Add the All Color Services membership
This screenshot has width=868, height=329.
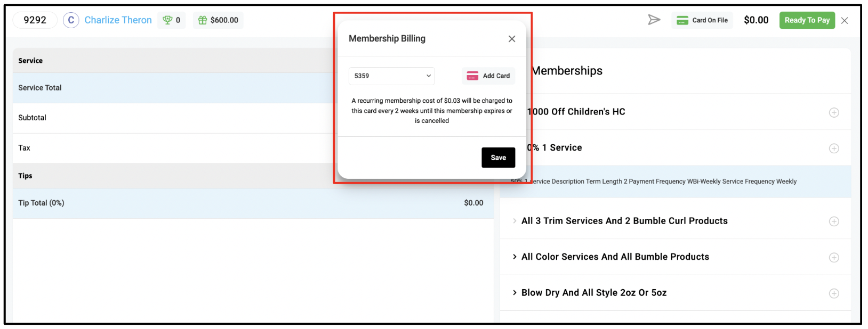pos(834,257)
